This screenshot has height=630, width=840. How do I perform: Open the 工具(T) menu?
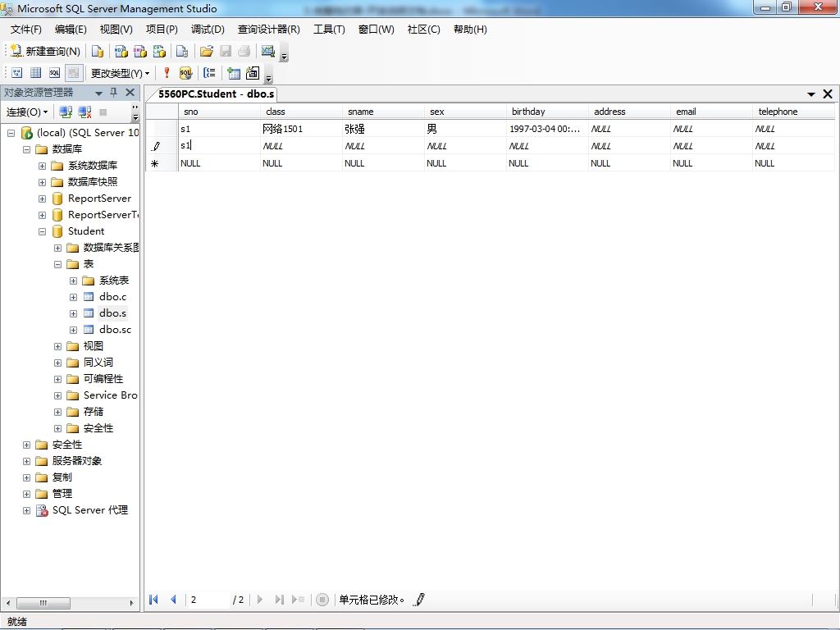(330, 30)
